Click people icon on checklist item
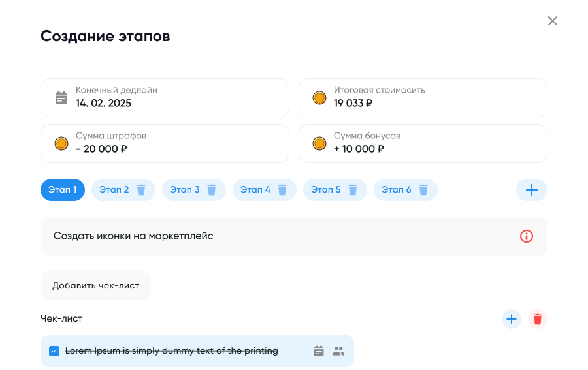This screenshot has height=370, width=588. click(338, 351)
